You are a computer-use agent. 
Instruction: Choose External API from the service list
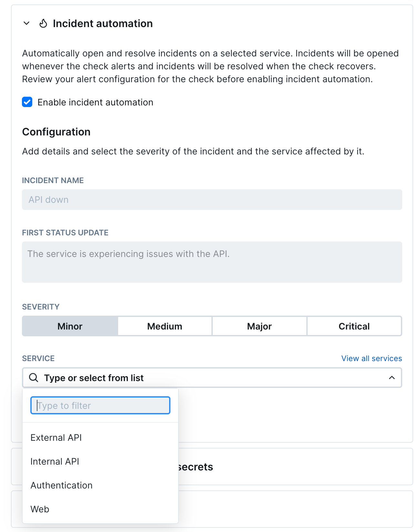(56, 438)
